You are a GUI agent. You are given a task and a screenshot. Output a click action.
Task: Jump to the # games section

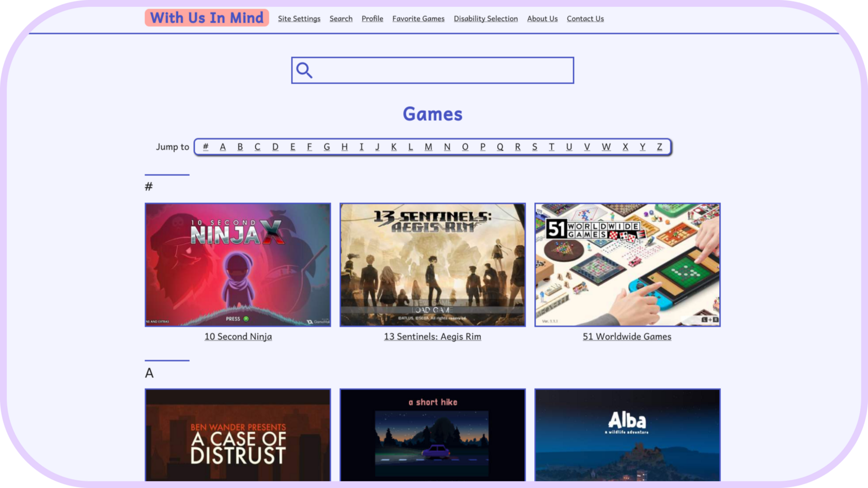point(206,147)
